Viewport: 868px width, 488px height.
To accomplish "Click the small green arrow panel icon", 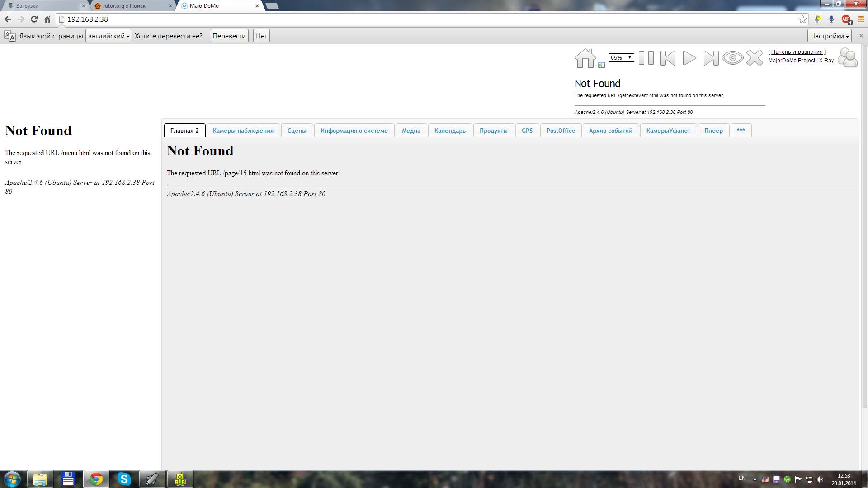I will click(601, 65).
